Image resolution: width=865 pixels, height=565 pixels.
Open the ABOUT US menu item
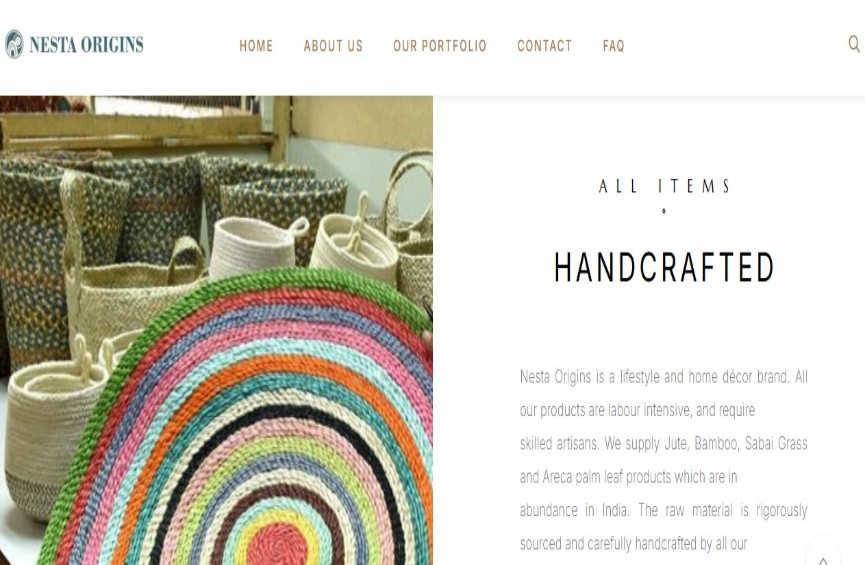click(333, 46)
